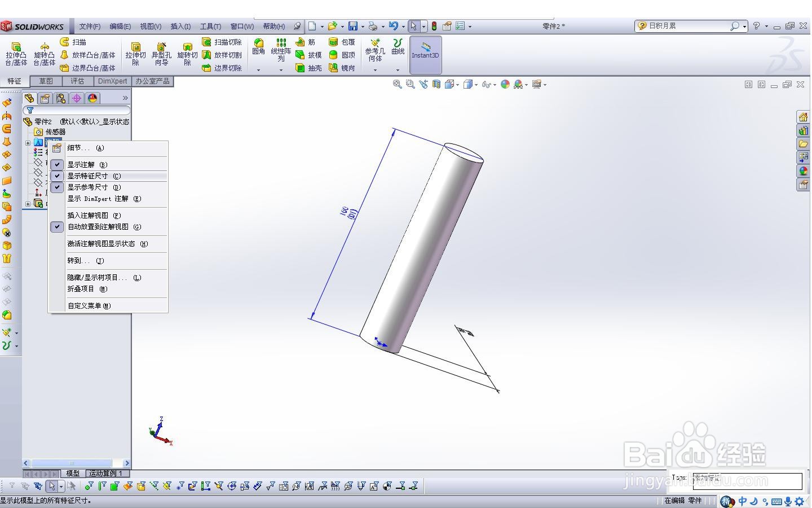Activate the 线性阵列 linear pattern tool
This screenshot has height=508, width=812.
(281, 50)
